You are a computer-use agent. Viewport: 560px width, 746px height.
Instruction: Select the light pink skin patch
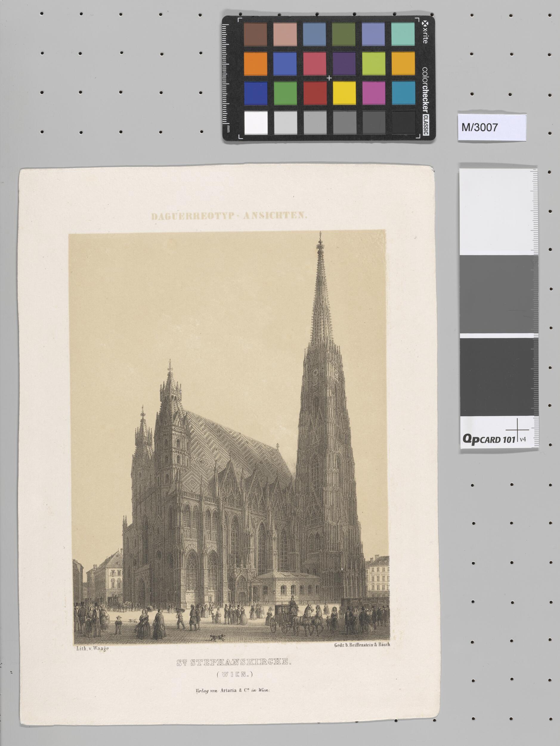tap(285, 34)
